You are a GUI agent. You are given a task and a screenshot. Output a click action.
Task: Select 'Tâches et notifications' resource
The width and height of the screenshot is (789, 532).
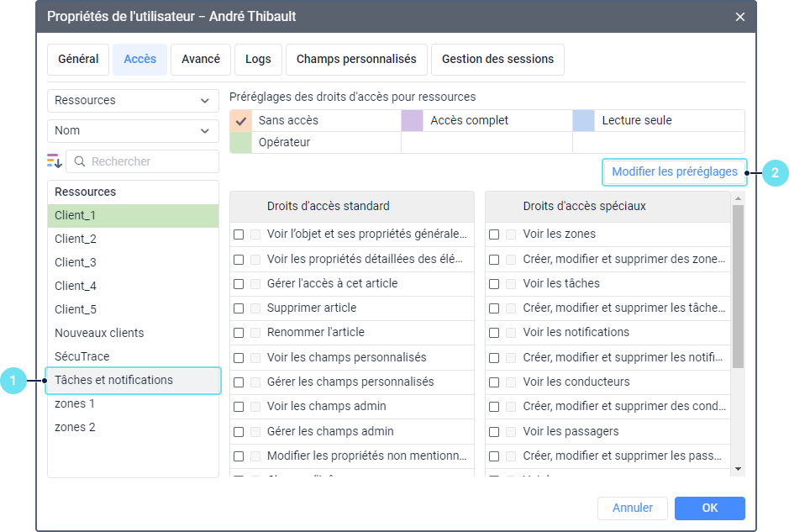click(x=133, y=381)
